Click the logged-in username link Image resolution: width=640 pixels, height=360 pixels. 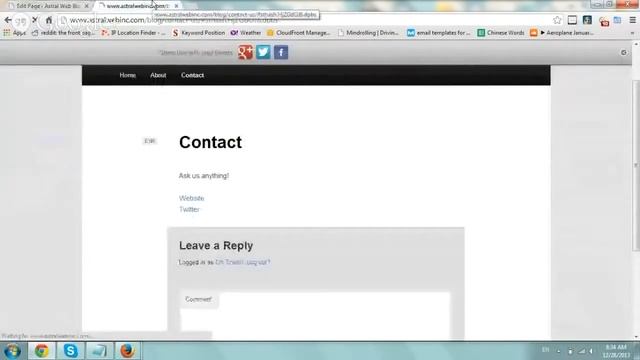229,262
